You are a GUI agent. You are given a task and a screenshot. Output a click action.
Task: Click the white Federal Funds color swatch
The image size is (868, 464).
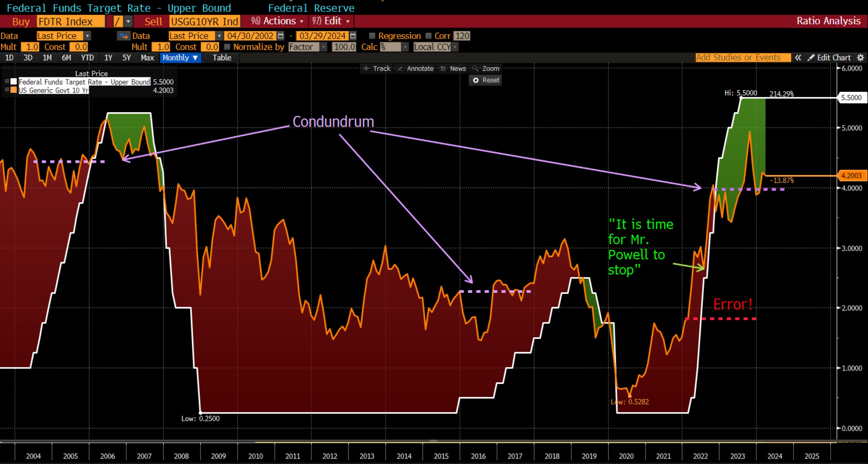tap(14, 82)
